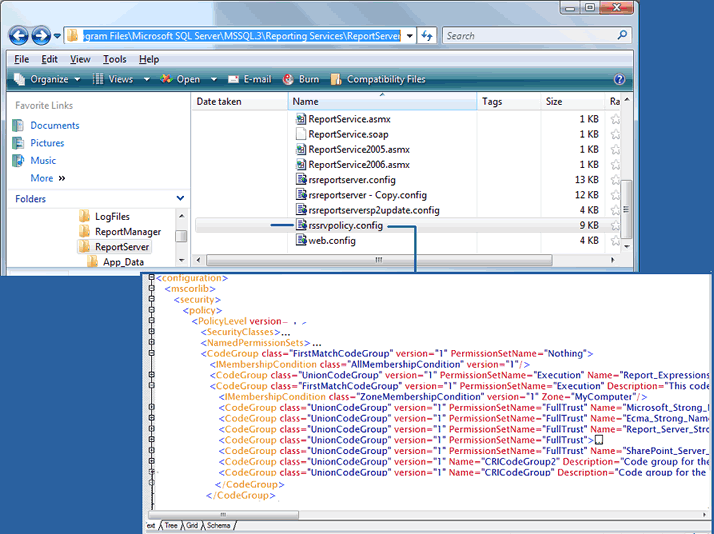714x534 pixels.
Task: Expand the SecurityClasses XML node
Action: [152, 332]
